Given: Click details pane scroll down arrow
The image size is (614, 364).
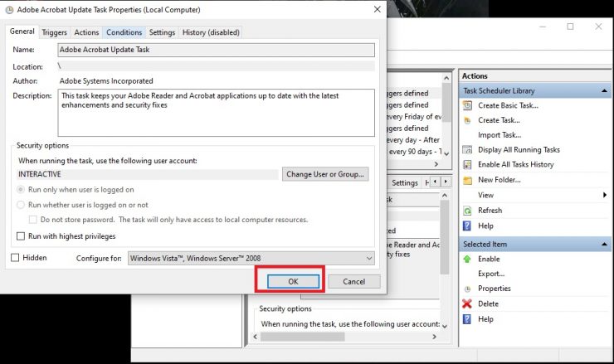Looking at the screenshot, I should click(445, 326).
